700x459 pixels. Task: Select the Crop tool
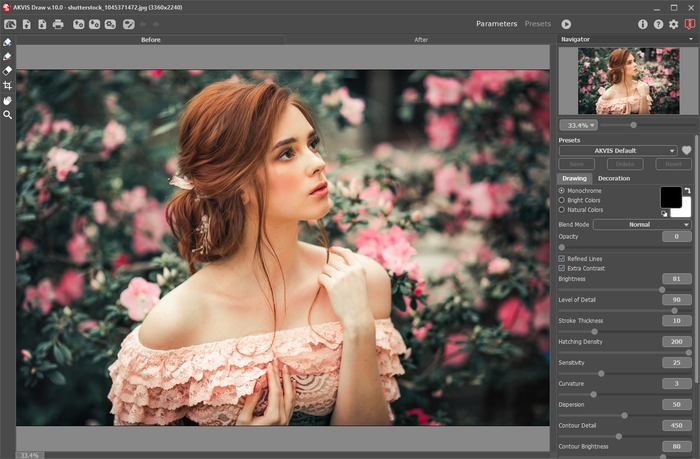coord(8,85)
